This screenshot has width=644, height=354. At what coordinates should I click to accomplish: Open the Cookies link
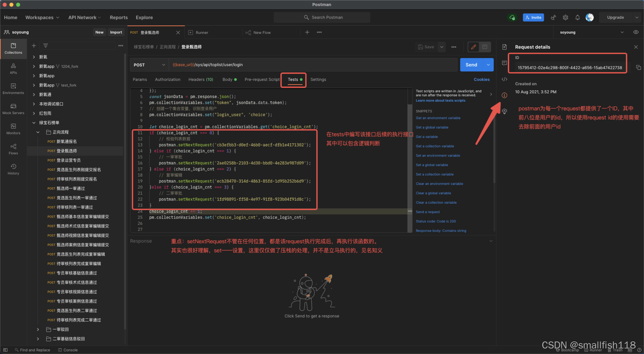tap(481, 80)
